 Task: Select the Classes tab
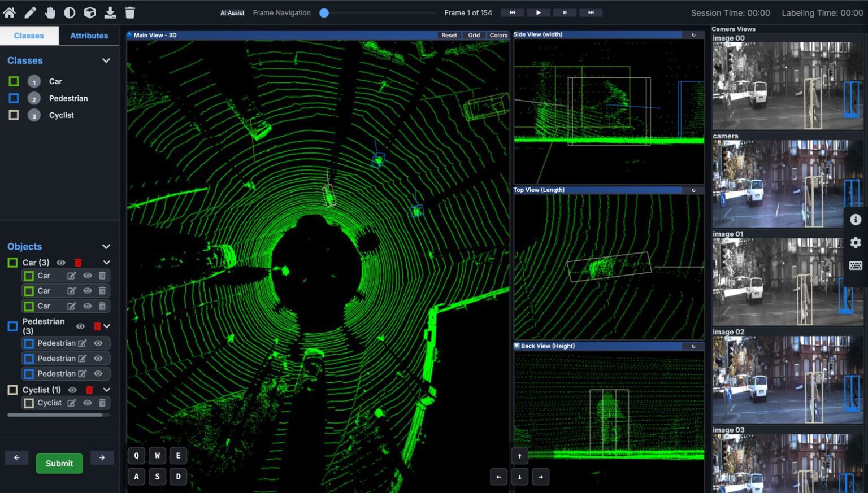[x=29, y=35]
